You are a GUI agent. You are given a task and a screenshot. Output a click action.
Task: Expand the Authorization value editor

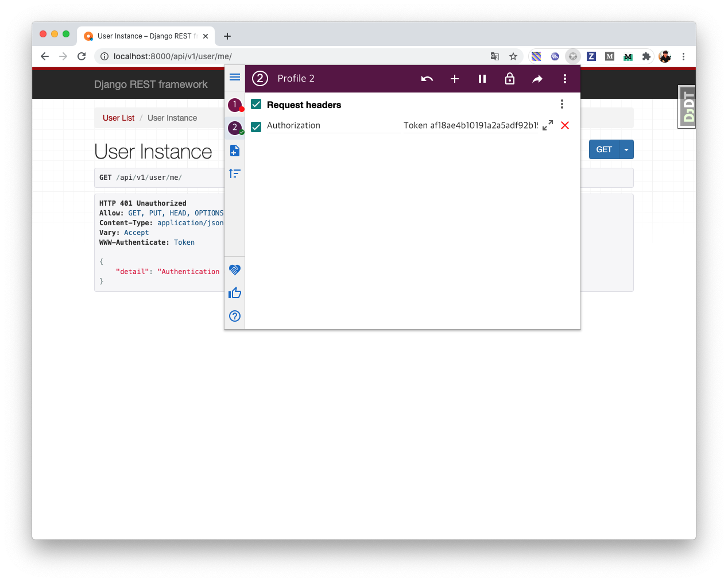[x=548, y=125]
